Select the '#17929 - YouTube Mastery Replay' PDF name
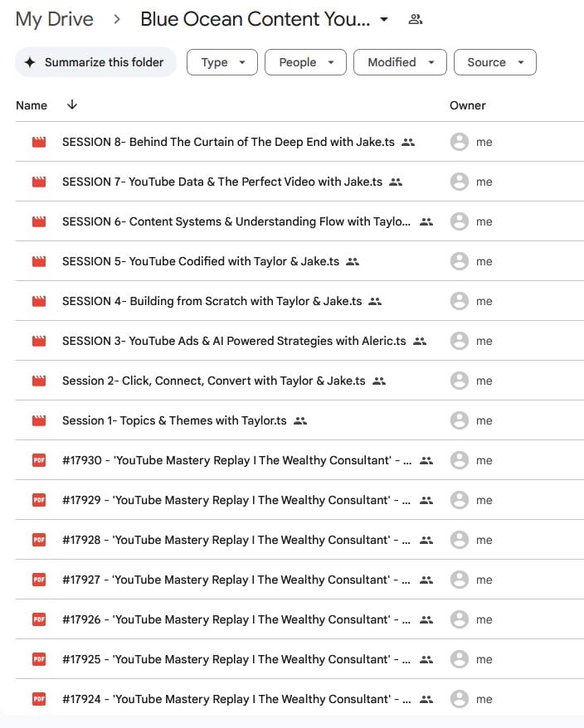The height and width of the screenshot is (728, 584). tap(236, 501)
